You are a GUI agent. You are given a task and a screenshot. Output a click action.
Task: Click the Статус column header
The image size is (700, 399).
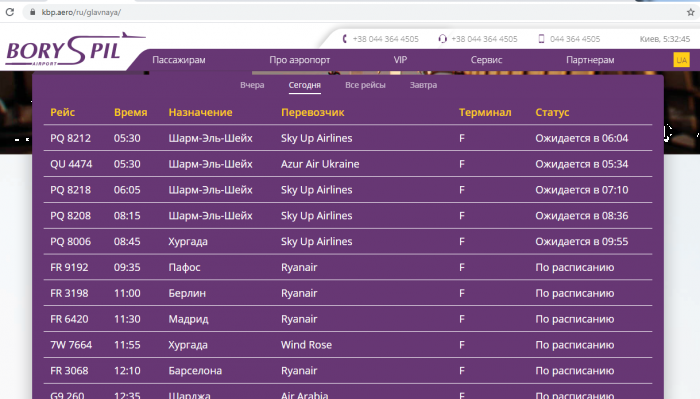(552, 112)
